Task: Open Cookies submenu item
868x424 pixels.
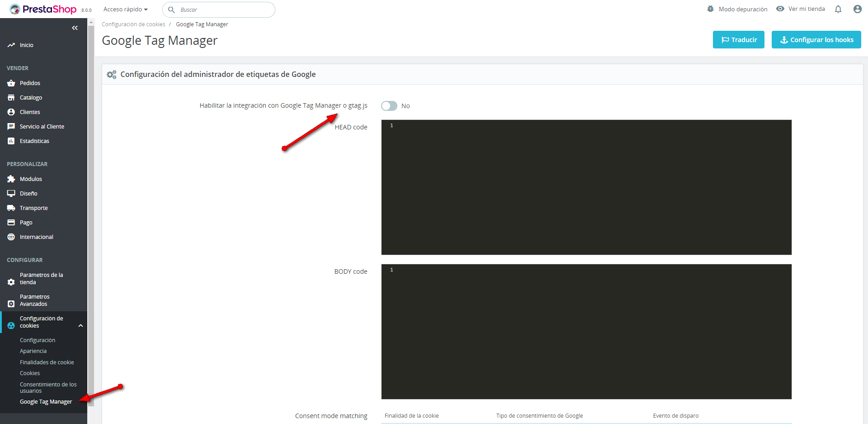Action: (30, 373)
